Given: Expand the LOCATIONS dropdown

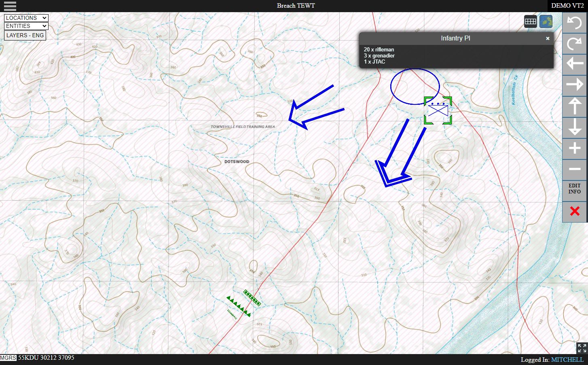Looking at the screenshot, I should [26, 18].
